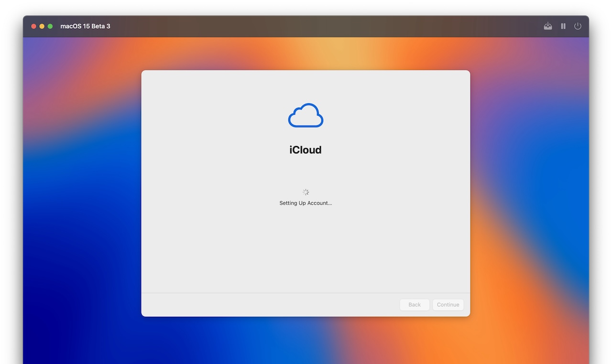Image resolution: width=612 pixels, height=364 pixels.
Task: Click the VM pause icon in title bar
Action: point(563,26)
